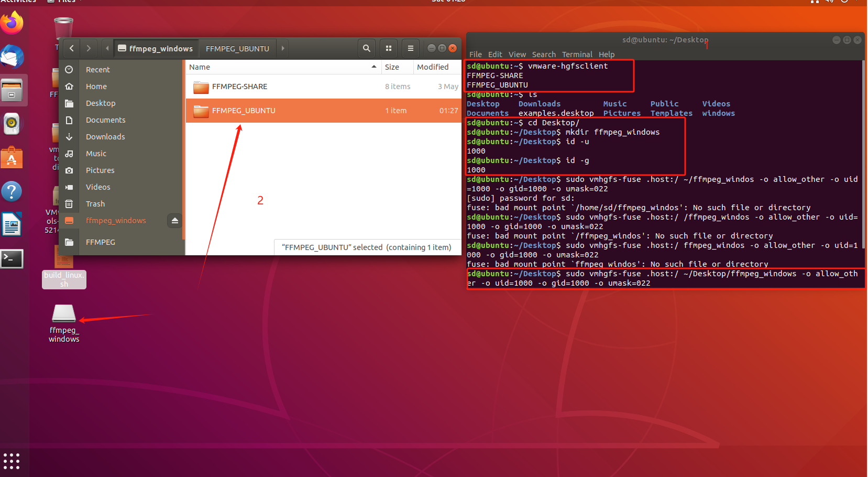Open the Files app in the dock
This screenshot has width=868, height=477.
12,90
